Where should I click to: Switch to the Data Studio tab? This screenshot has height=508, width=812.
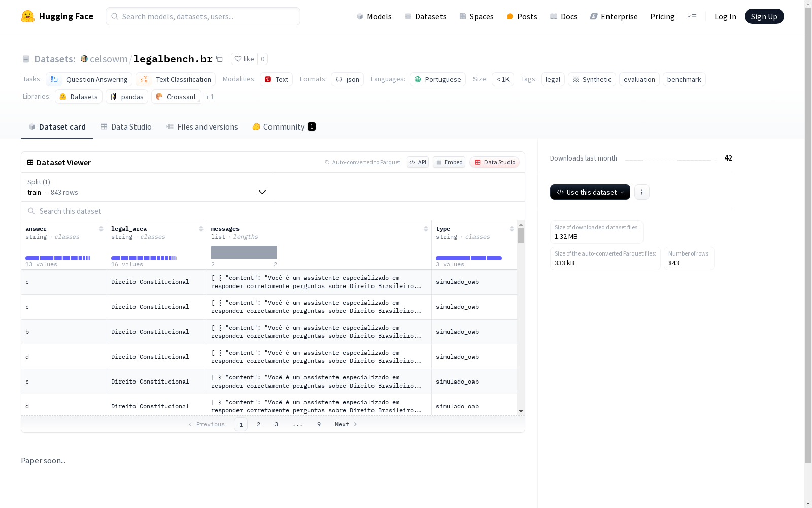click(x=126, y=127)
